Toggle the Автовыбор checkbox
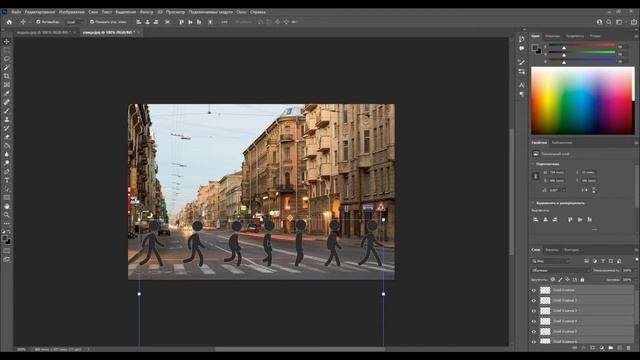 [x=38, y=22]
